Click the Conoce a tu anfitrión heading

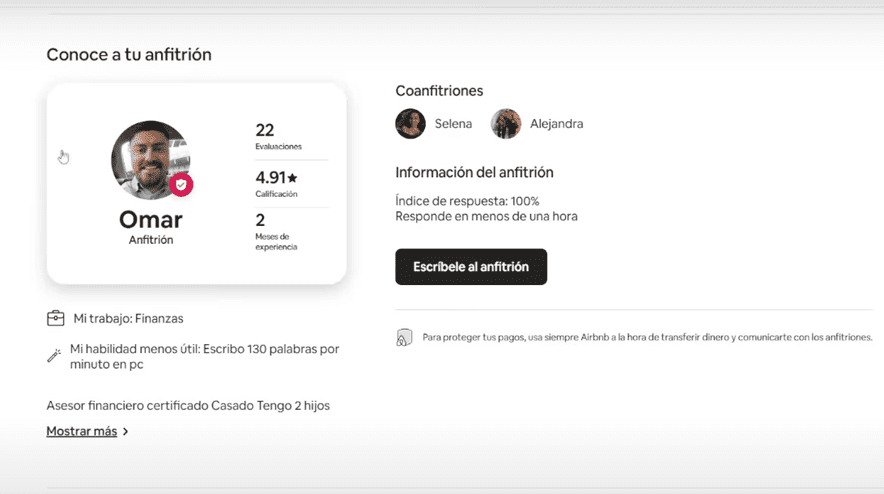pos(129,54)
